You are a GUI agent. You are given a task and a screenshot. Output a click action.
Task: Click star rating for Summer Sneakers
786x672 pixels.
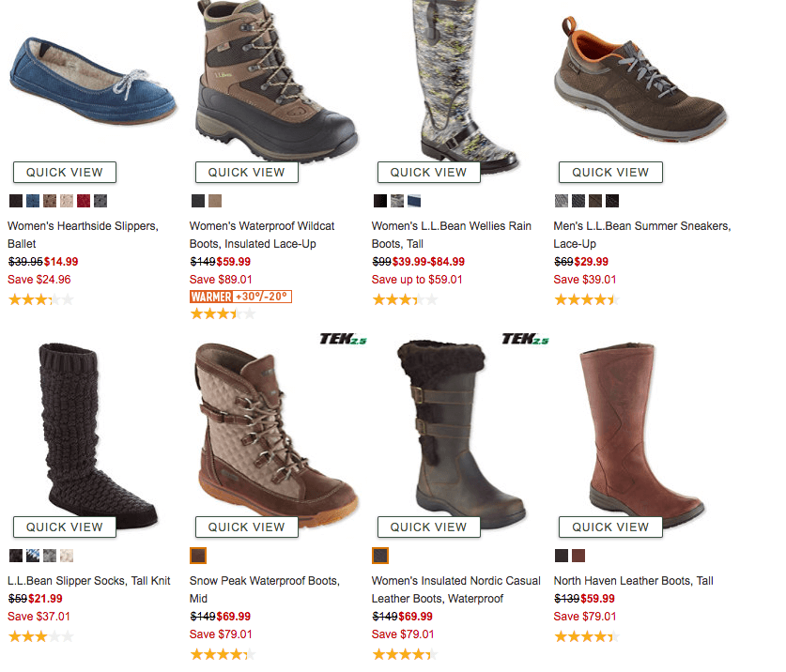click(587, 300)
